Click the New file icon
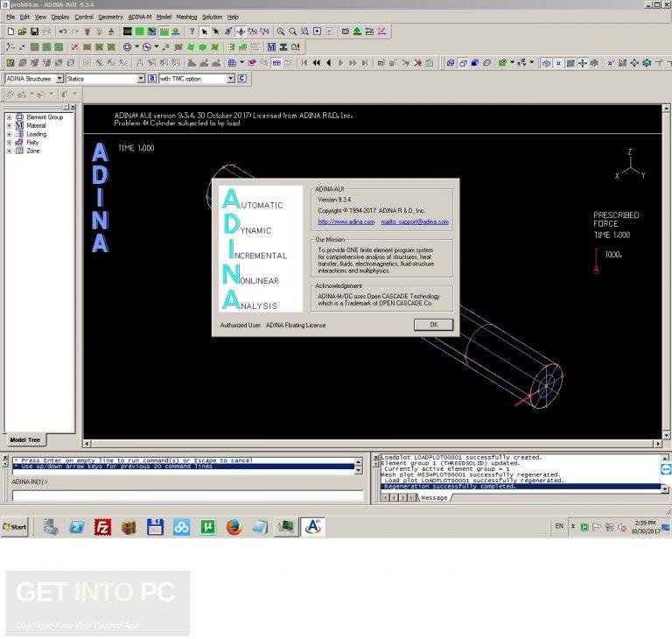Image resolution: width=672 pixels, height=639 pixels. pyautogui.click(x=10, y=32)
